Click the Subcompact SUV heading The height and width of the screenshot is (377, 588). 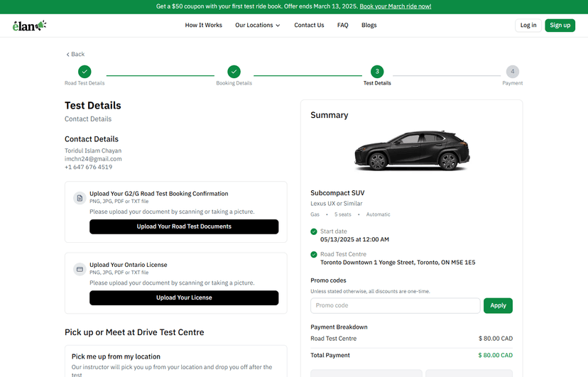(337, 193)
